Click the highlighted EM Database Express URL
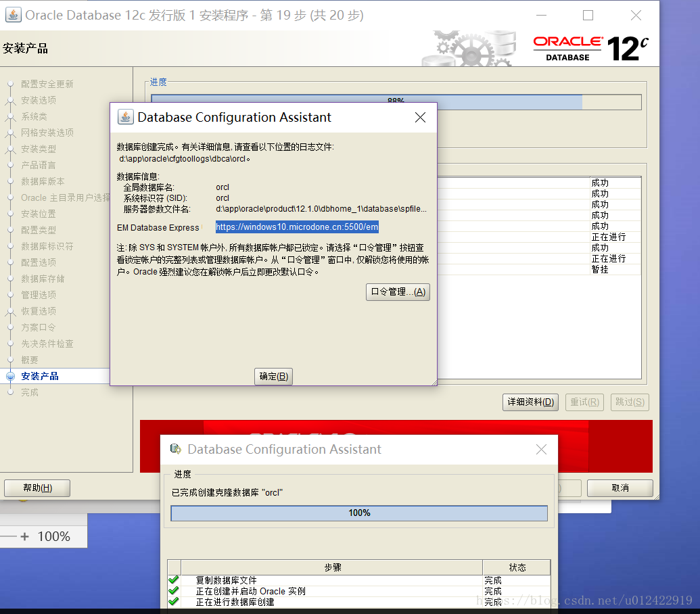700x614 pixels. coord(297,227)
